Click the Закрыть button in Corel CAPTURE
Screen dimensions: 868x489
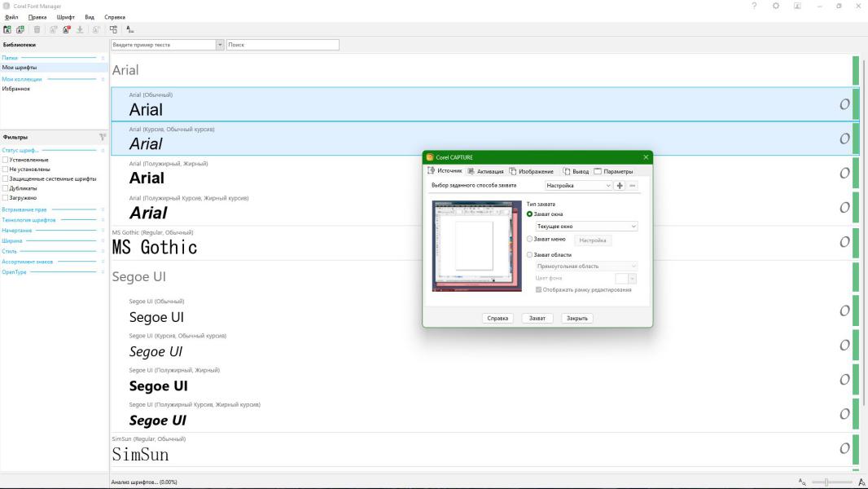577,318
